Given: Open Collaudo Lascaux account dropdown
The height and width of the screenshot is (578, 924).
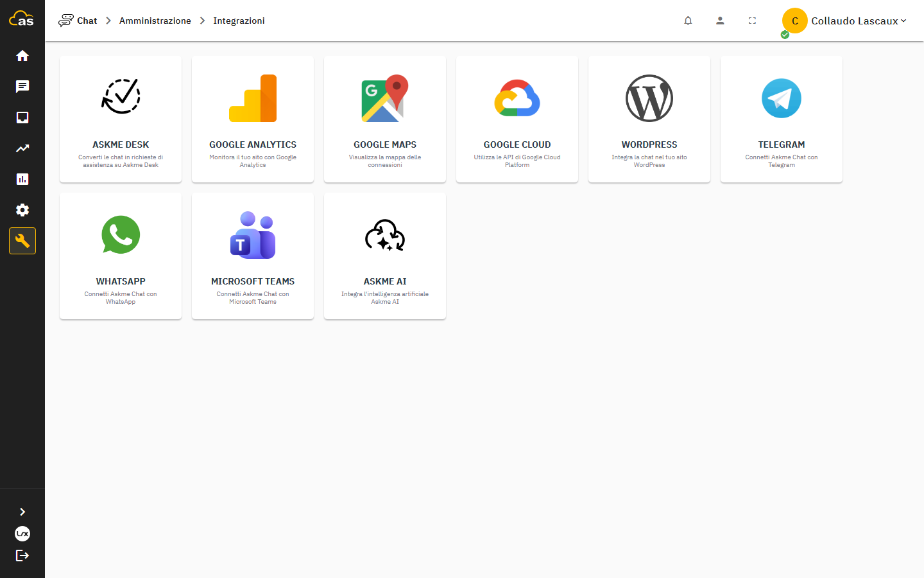Looking at the screenshot, I should click(859, 21).
